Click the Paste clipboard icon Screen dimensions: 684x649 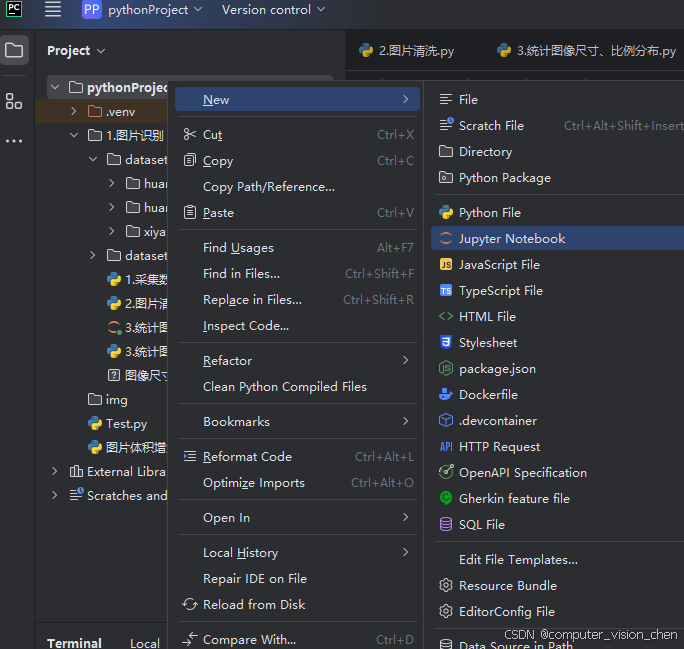click(x=189, y=212)
